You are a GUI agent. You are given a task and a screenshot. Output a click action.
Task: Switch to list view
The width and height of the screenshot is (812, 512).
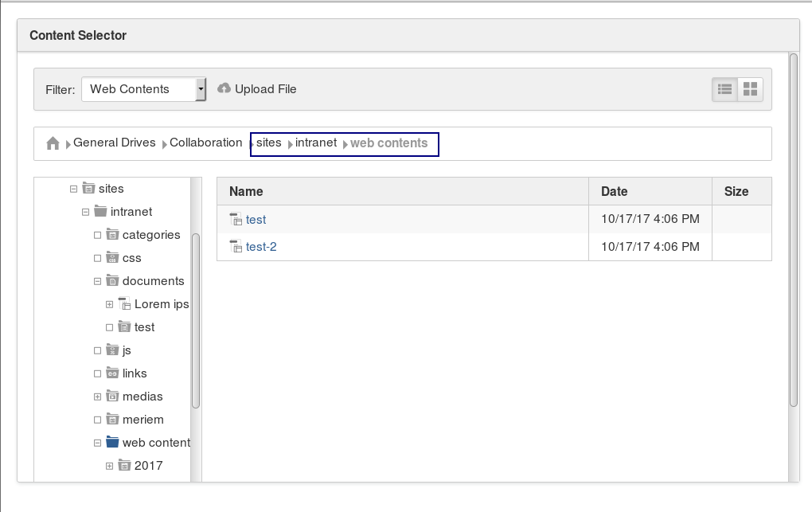[724, 89]
